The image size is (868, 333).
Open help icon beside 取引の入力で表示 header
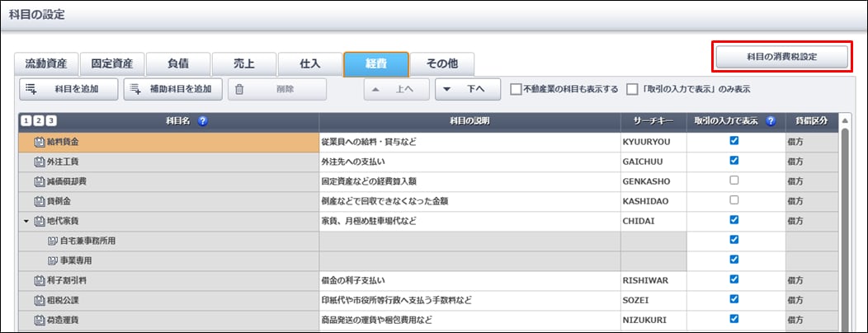(771, 122)
